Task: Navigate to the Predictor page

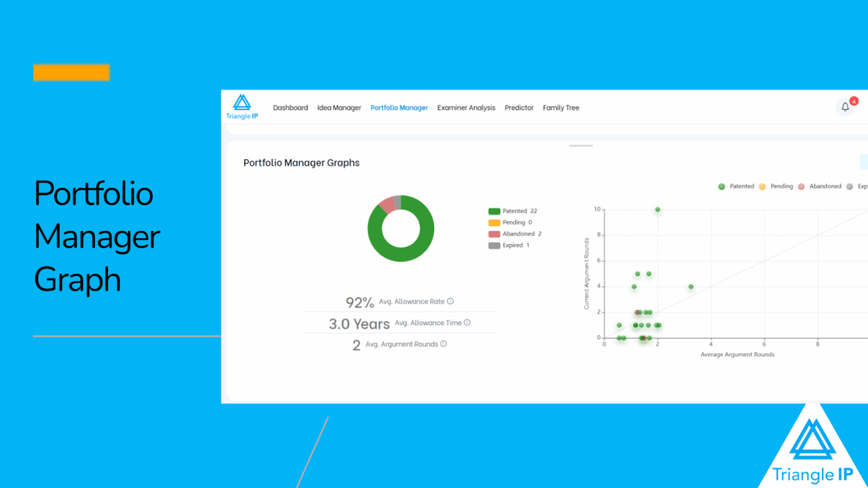Action: pos(519,108)
